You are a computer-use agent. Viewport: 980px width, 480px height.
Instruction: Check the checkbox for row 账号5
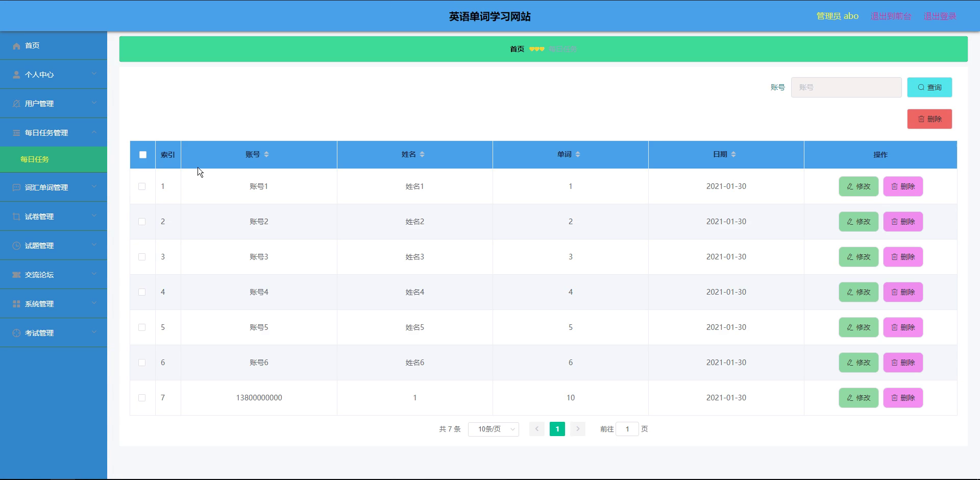click(x=142, y=328)
